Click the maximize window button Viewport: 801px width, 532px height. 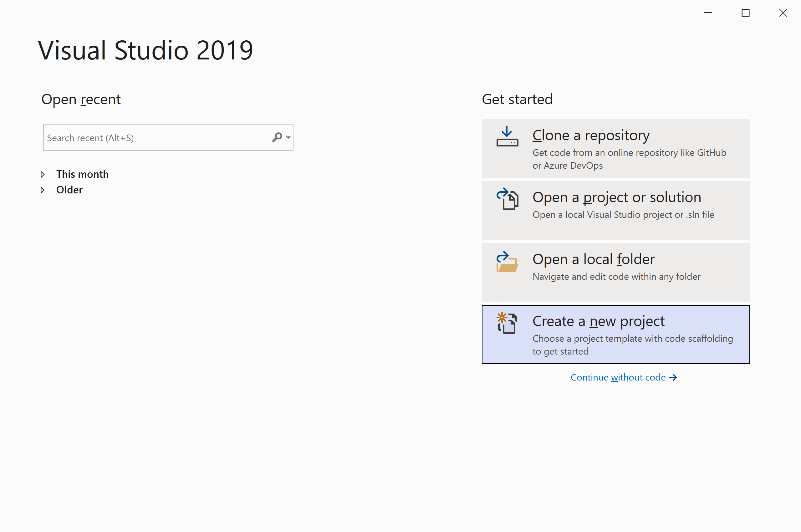tap(746, 13)
